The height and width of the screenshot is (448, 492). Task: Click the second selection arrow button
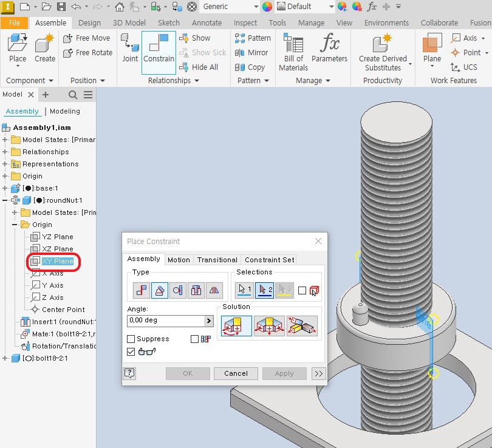click(x=264, y=290)
